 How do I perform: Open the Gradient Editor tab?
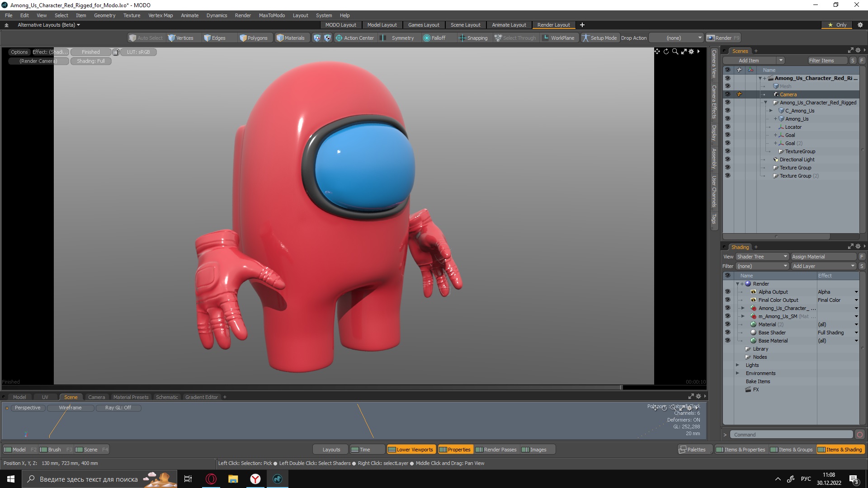click(201, 397)
